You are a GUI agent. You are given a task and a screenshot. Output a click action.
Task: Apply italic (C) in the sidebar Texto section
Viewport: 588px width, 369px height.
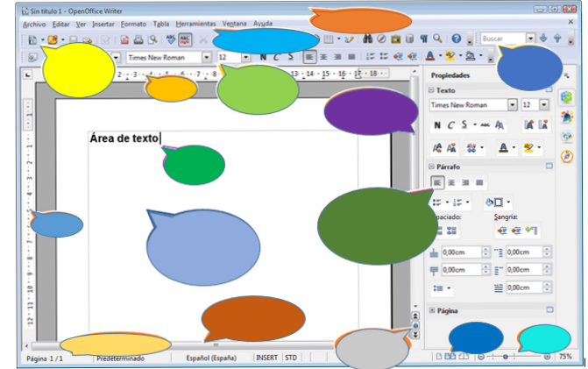(450, 125)
